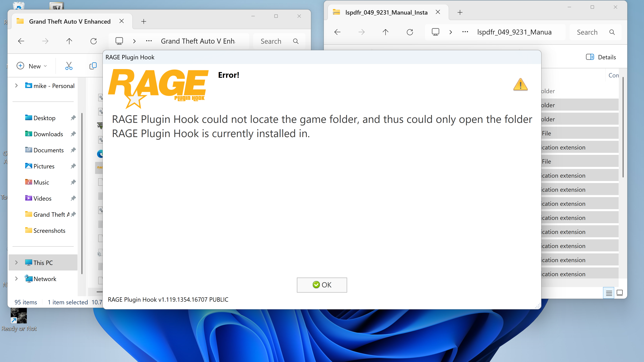Navigate back in the lspdfr window
644x362 pixels.
337,32
